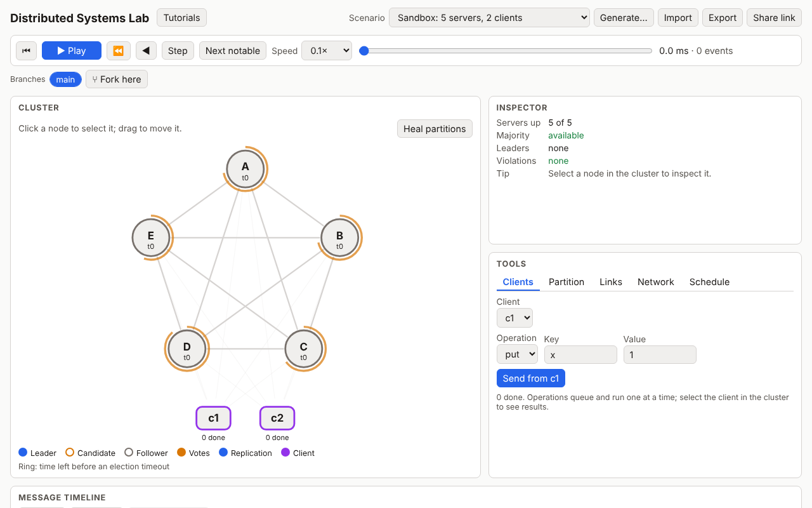
Task: Select server node D
Action: point(187,349)
